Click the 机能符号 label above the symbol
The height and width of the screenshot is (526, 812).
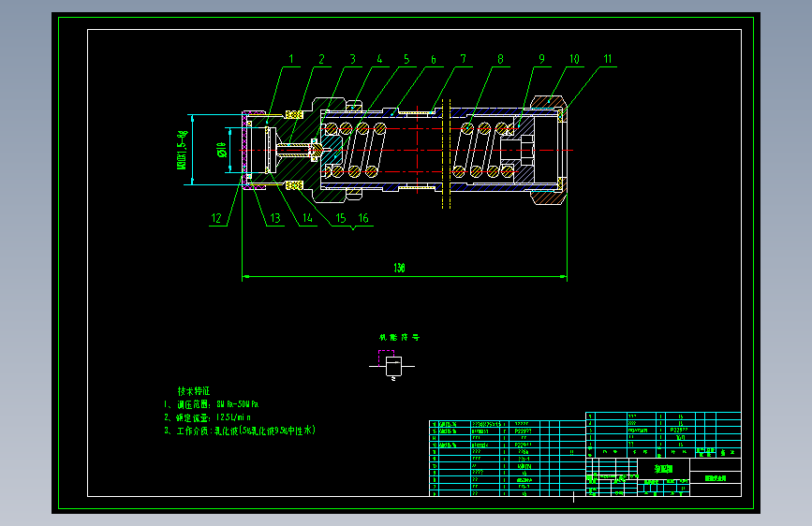399,338
